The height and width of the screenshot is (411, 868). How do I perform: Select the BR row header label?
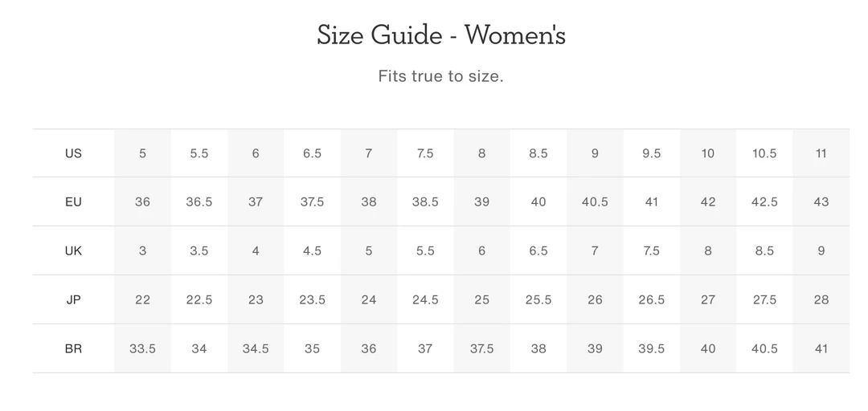tap(73, 348)
